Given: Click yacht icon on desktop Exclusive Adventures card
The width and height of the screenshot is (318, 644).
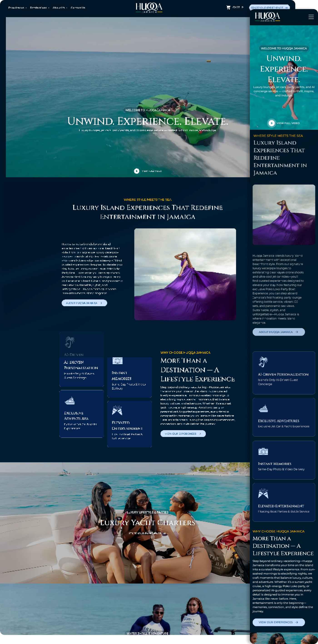Looking at the screenshot, I should click(70, 400).
